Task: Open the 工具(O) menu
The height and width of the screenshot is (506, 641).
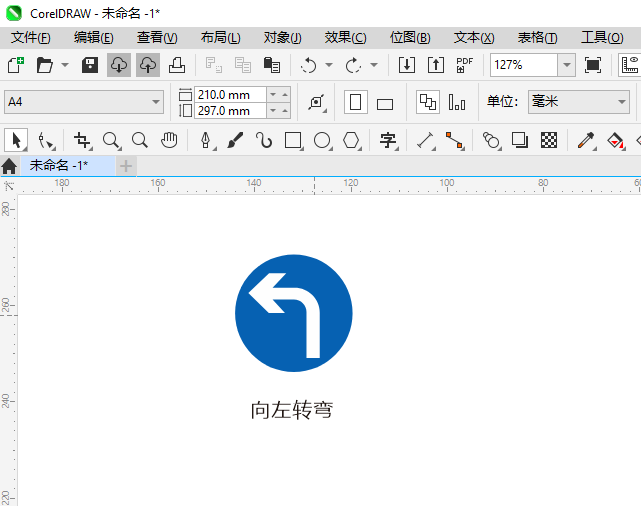Action: (x=602, y=38)
